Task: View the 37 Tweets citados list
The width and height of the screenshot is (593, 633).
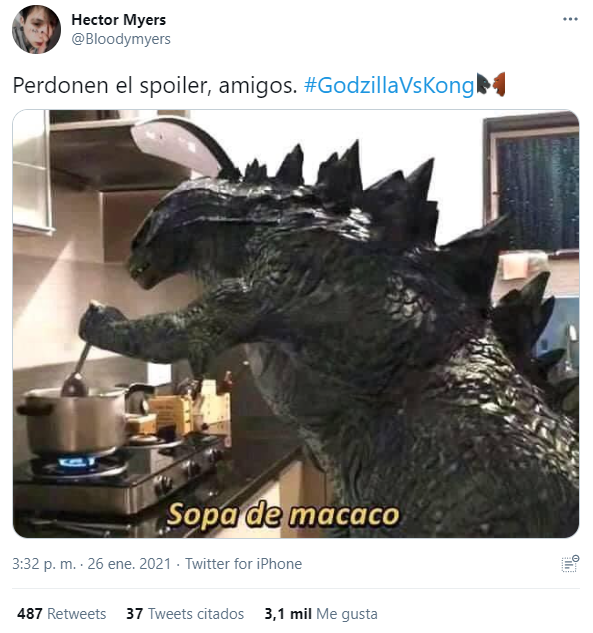Action: [185, 614]
